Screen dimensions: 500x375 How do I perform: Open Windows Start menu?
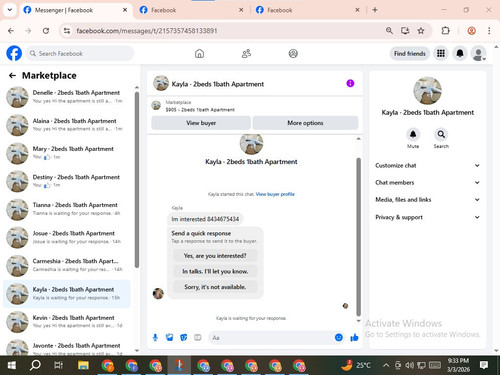click(x=12, y=365)
